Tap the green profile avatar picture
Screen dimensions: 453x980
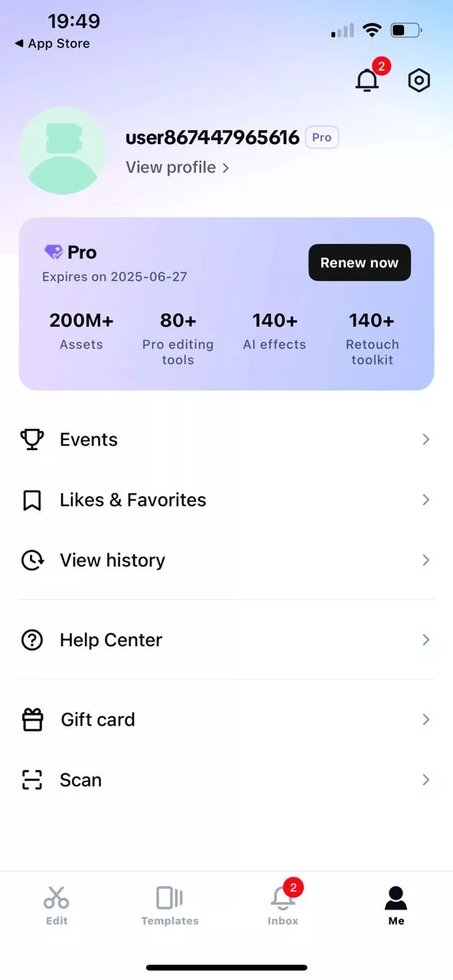tap(63, 151)
